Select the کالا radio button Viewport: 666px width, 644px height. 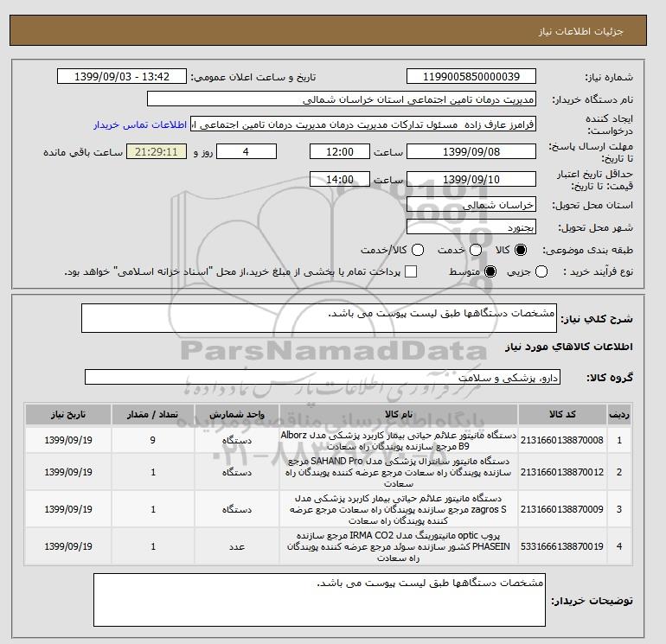click(521, 250)
